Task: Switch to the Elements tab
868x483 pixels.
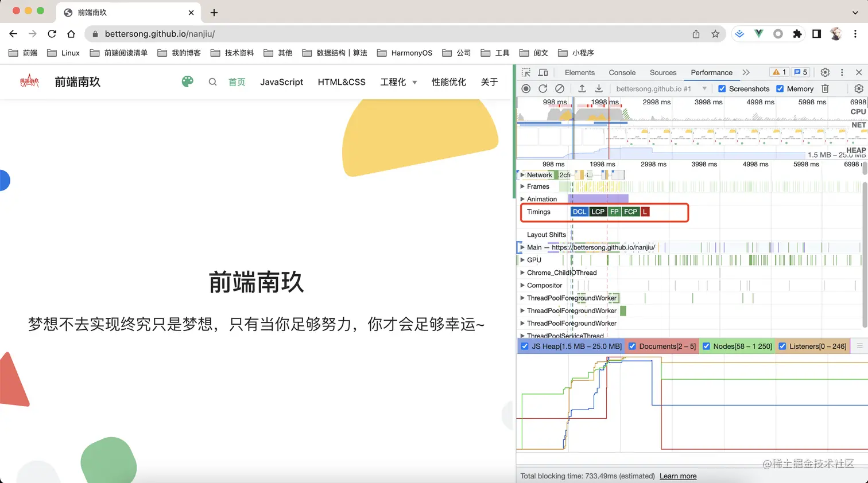Action: 579,72
